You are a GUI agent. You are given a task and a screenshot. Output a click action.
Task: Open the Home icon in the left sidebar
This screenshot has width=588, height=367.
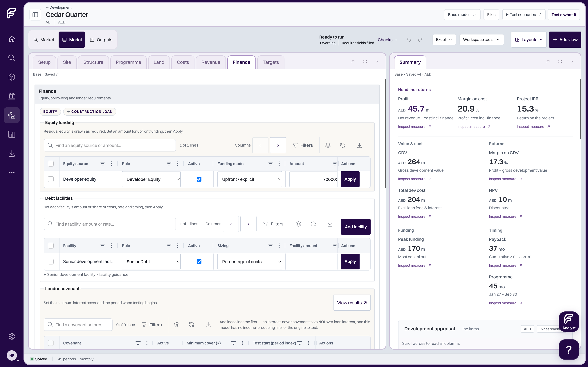[12, 39]
